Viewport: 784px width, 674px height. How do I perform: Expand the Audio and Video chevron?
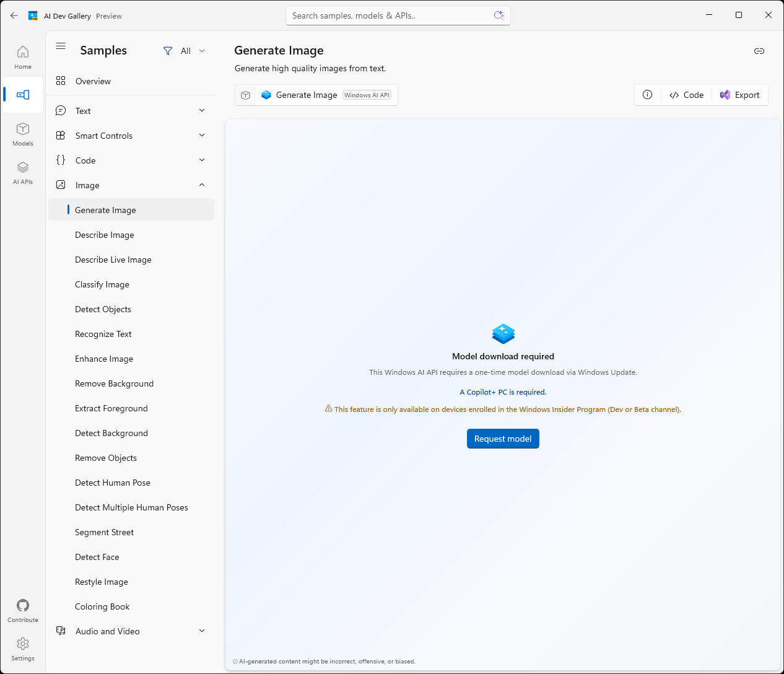(202, 631)
